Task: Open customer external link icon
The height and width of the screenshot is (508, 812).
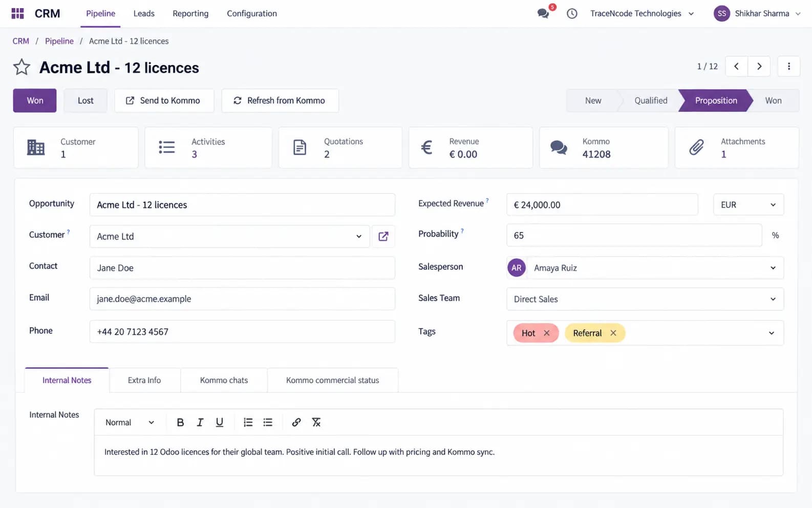Action: [x=383, y=236]
